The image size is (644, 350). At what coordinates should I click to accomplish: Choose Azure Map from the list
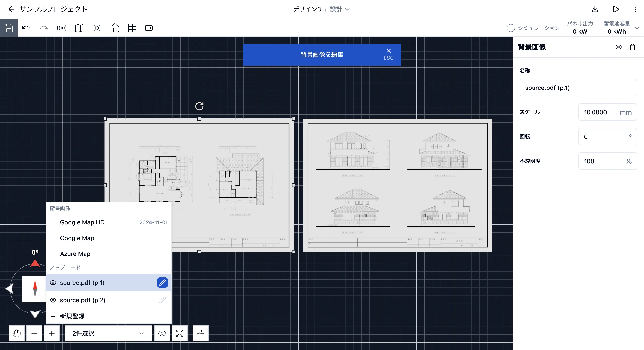pos(108,254)
